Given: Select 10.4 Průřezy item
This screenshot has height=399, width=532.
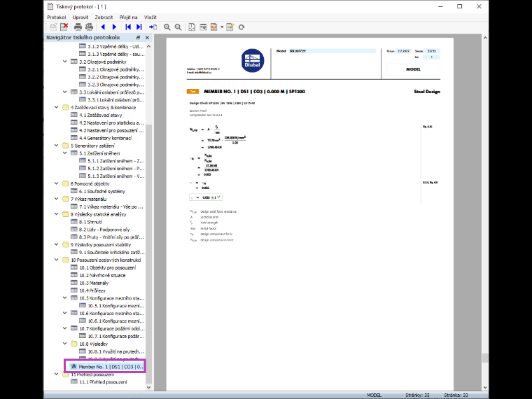Looking at the screenshot, I should point(92,290).
